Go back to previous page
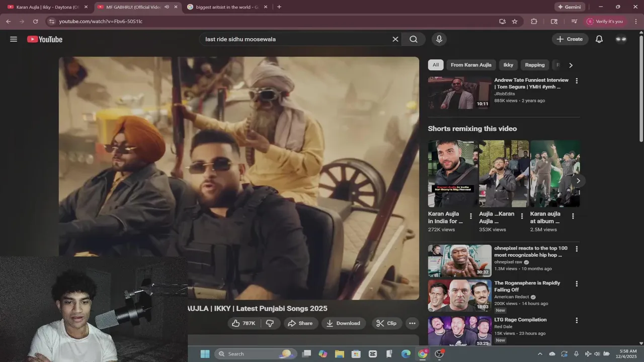This screenshot has width=644, height=362. [x=8, y=21]
